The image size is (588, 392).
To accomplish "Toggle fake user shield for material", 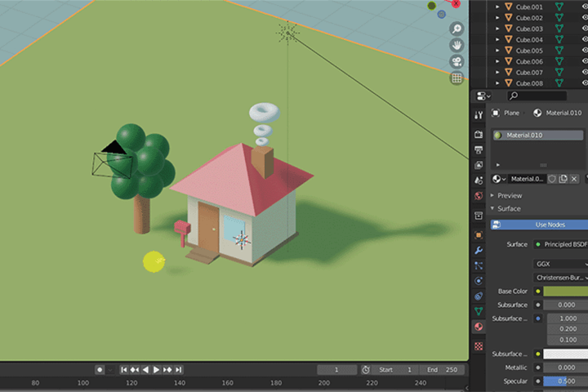I will (552, 179).
